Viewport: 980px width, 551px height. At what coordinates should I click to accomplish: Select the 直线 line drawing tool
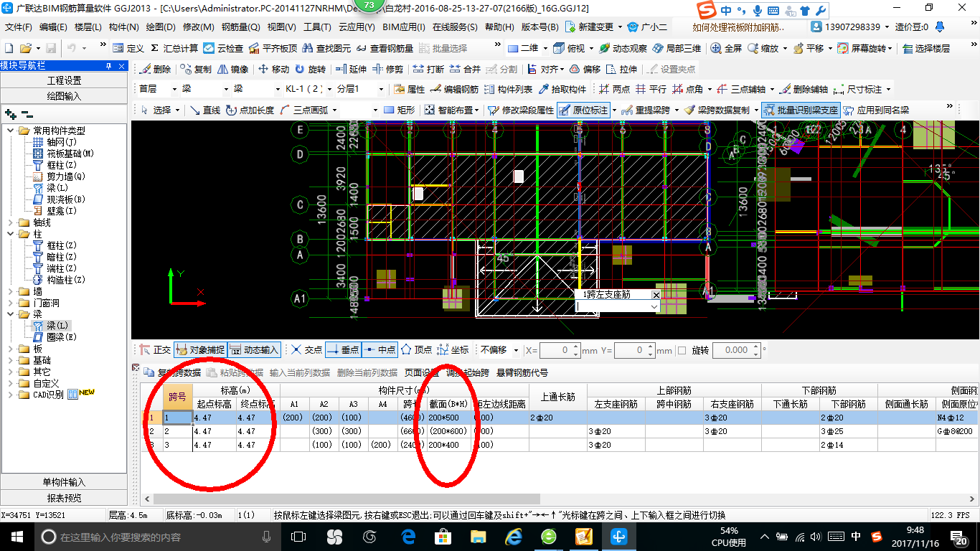point(204,110)
